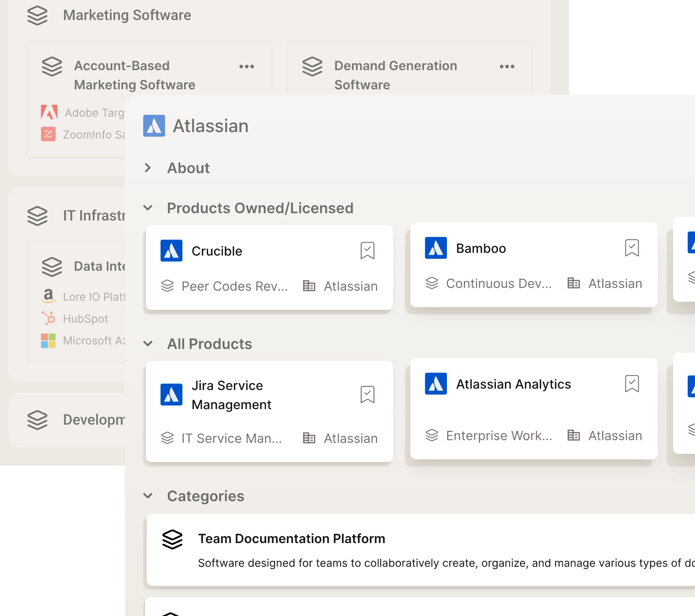Collapse the Categories section chevron

pyautogui.click(x=148, y=496)
